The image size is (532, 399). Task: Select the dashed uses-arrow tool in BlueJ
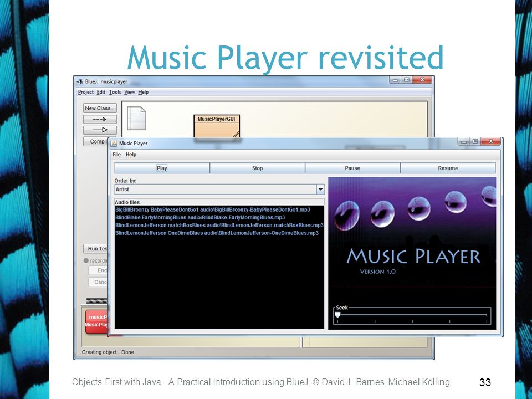point(100,120)
